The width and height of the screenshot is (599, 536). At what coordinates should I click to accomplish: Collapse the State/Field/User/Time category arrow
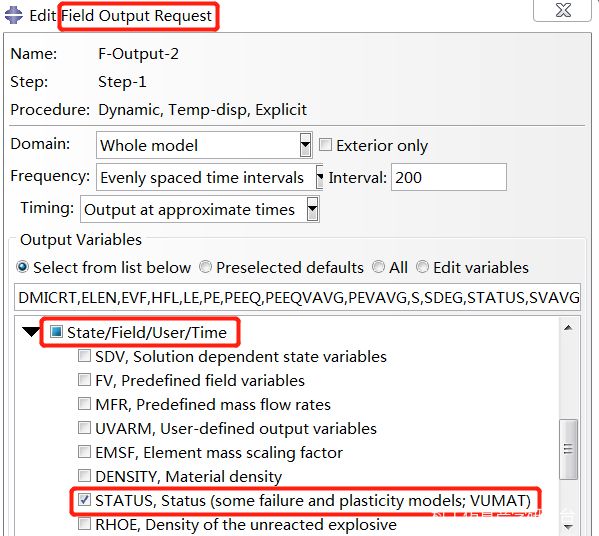31,331
